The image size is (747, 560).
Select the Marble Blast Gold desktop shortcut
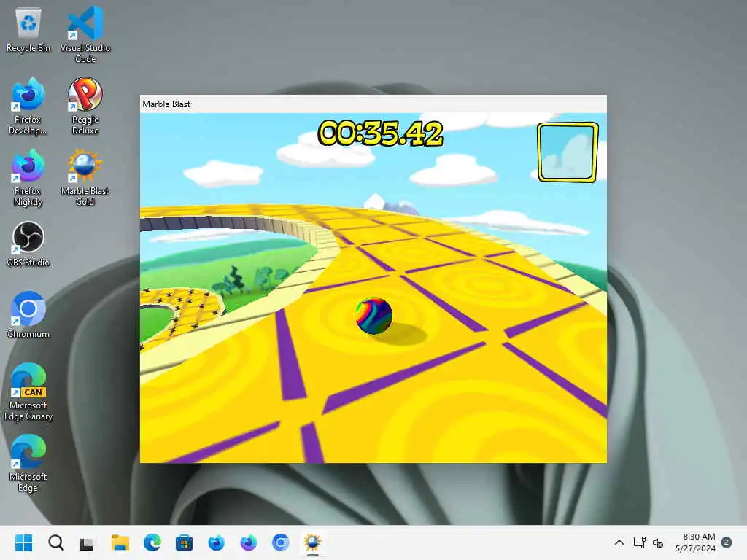pos(85,177)
